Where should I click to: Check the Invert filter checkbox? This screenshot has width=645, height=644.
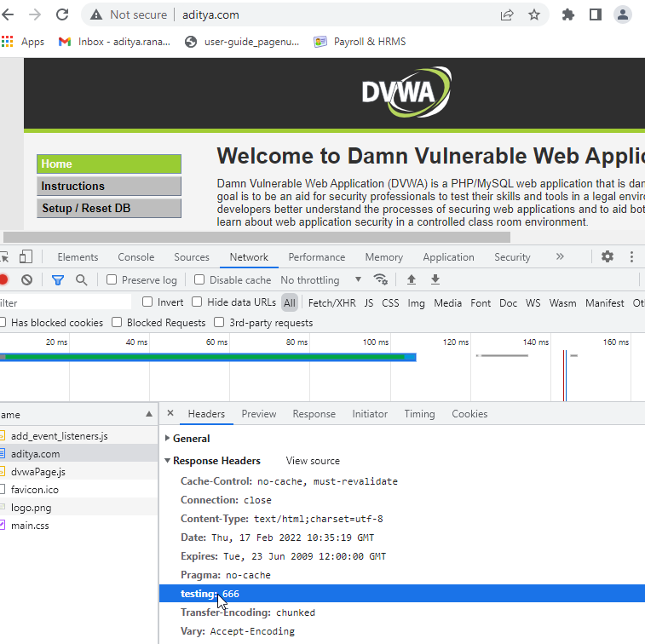(x=147, y=302)
